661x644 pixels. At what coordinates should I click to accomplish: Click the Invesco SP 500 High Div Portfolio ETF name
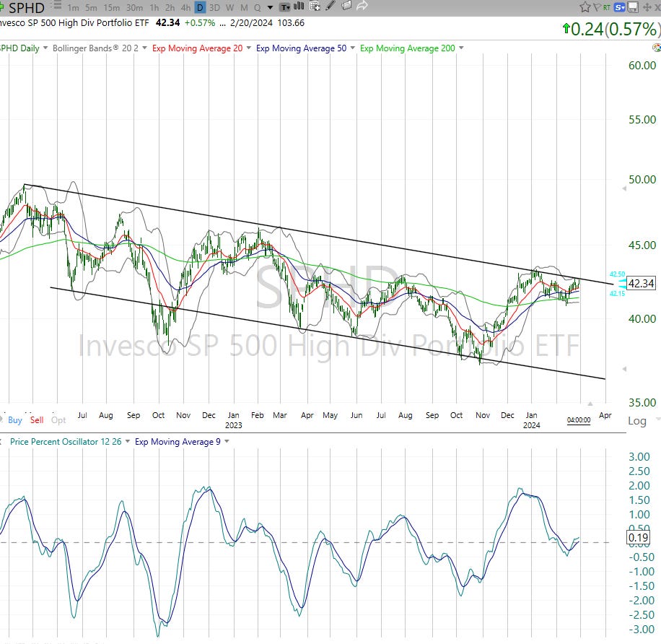(x=74, y=23)
